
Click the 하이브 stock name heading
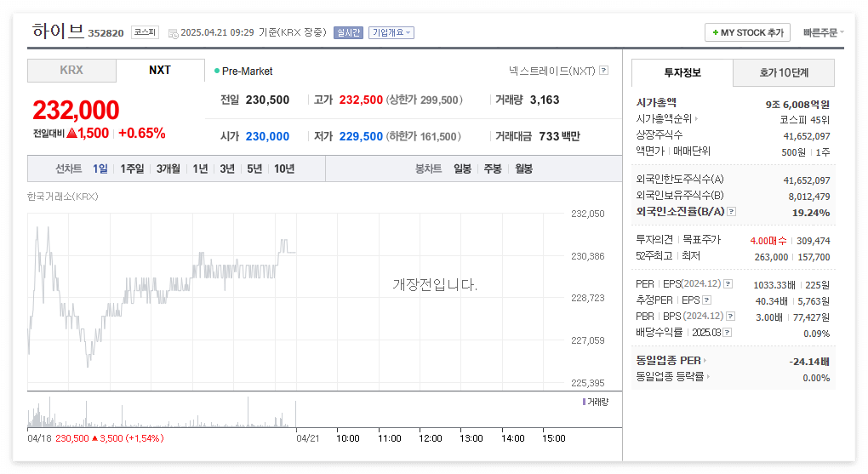click(58, 31)
